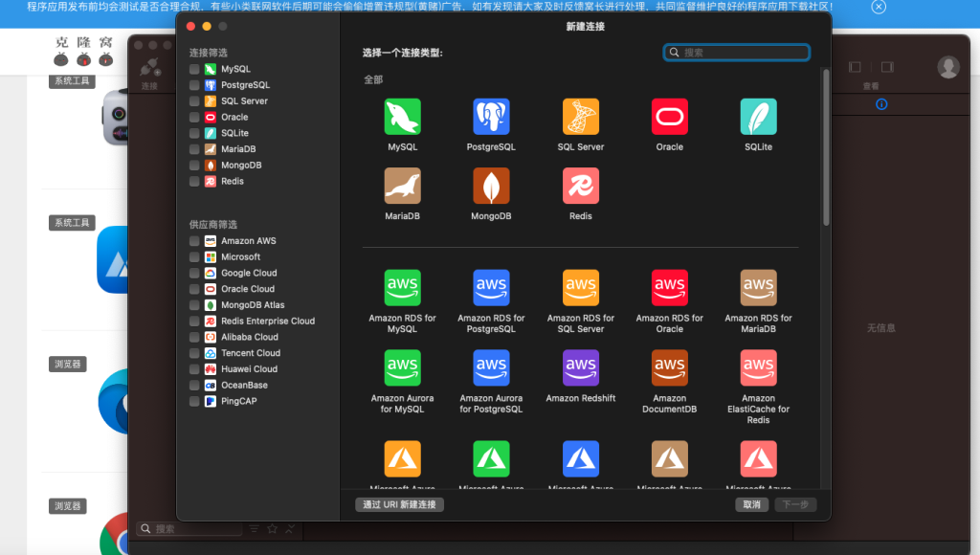Check the OceanBase vendor filter

194,385
